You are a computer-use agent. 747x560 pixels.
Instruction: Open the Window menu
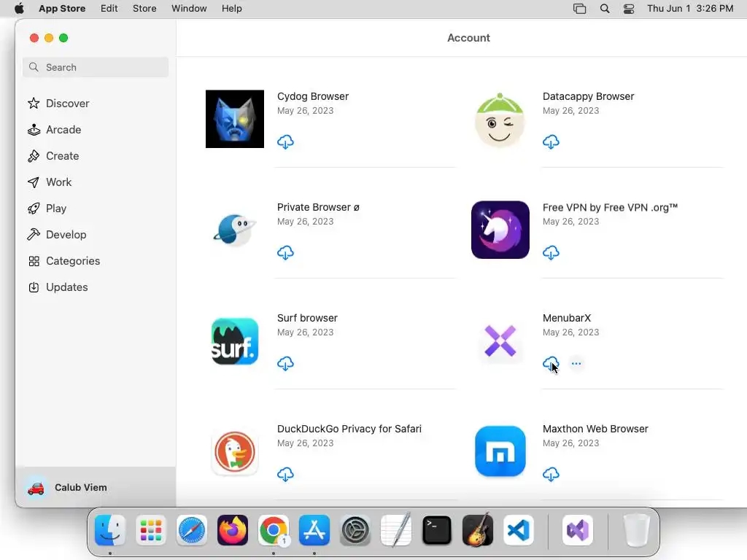tap(189, 9)
